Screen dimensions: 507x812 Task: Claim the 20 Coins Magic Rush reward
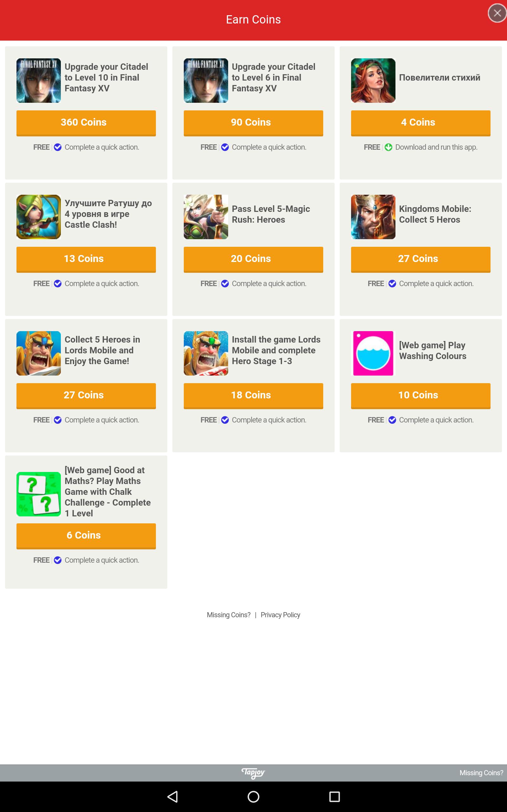pos(253,259)
